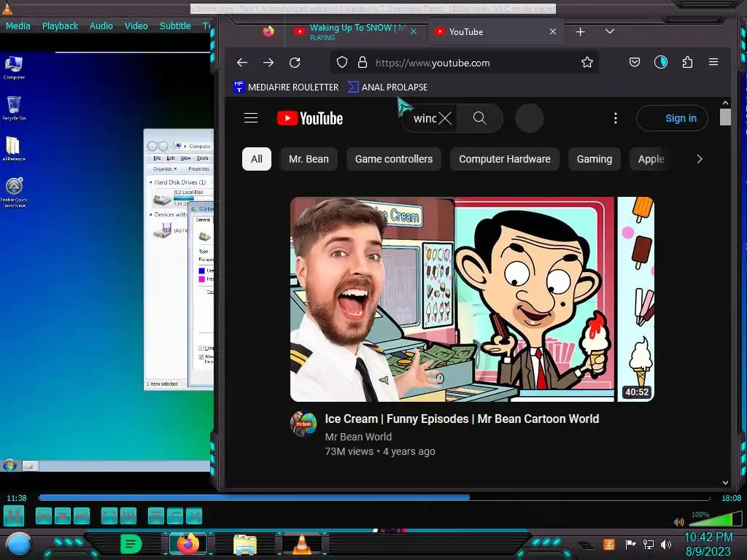Image resolution: width=747 pixels, height=560 pixels.
Task: Submit YouTube search magnifier button
Action: (x=480, y=118)
